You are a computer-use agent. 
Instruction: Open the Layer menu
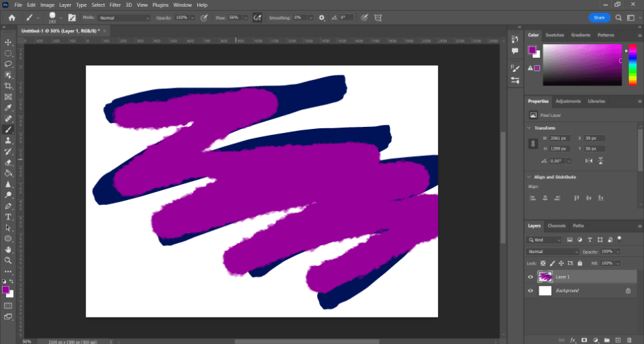65,5
